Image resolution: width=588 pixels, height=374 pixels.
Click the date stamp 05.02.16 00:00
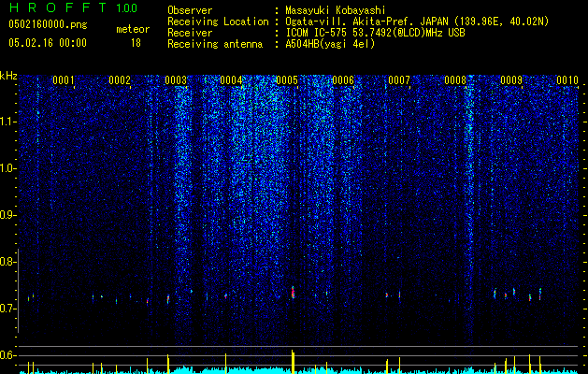(48, 42)
